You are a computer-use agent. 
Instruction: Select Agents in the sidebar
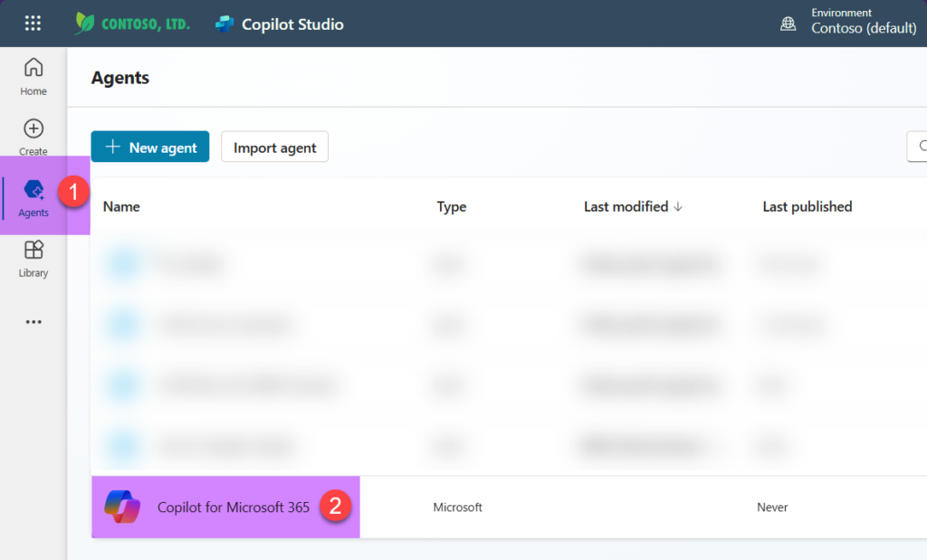click(x=33, y=198)
